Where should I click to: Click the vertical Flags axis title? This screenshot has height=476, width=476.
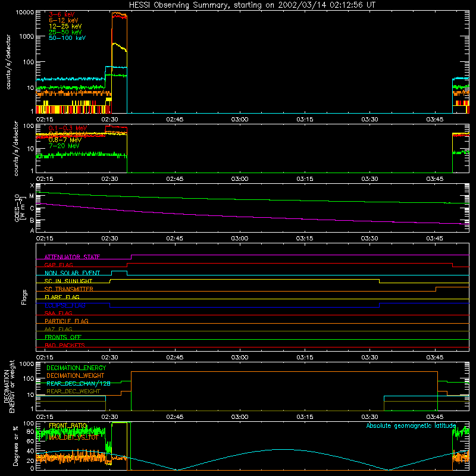point(24,297)
